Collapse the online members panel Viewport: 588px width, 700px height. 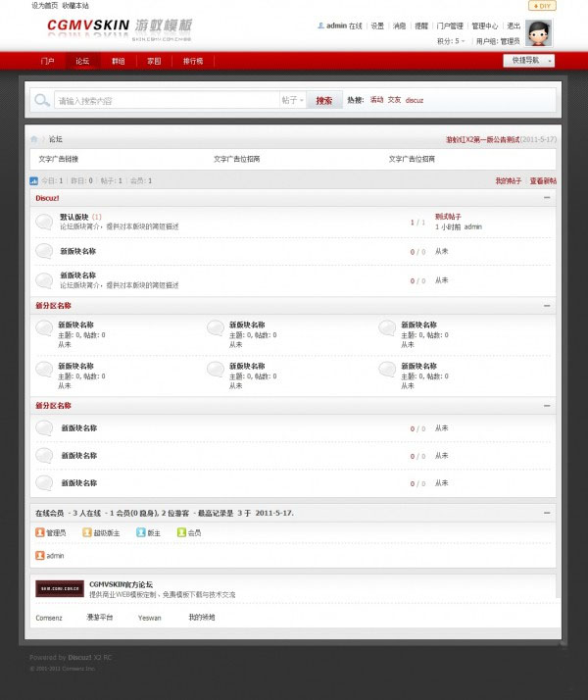(547, 513)
